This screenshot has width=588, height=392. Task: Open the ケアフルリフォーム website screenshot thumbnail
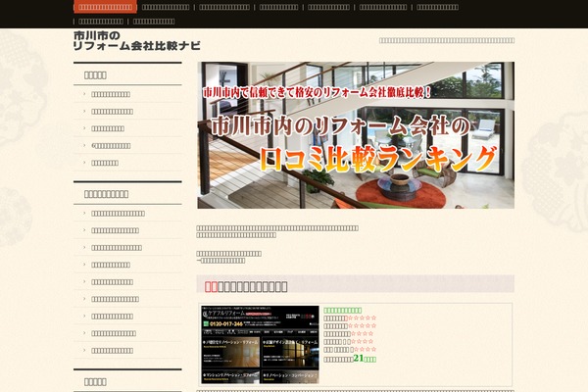click(x=261, y=344)
